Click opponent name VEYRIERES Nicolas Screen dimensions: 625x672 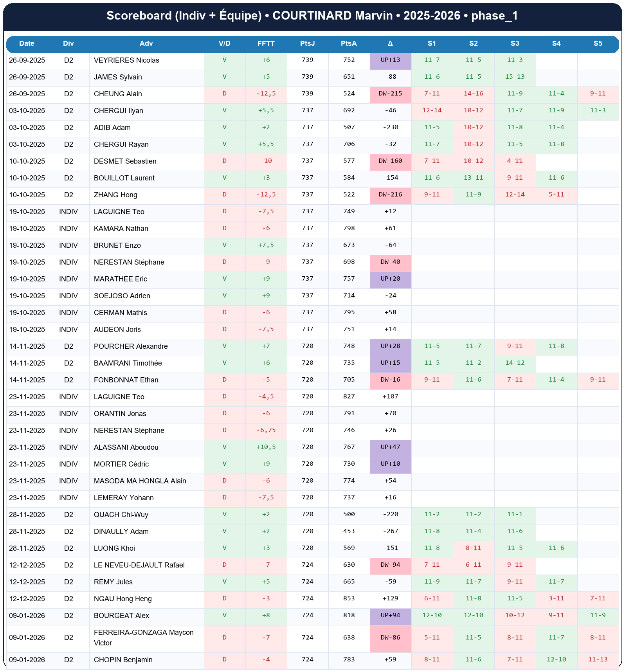click(126, 60)
